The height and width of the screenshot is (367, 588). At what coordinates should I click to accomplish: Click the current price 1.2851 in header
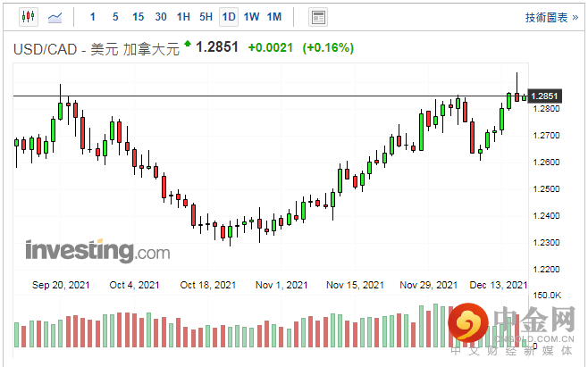(217, 47)
